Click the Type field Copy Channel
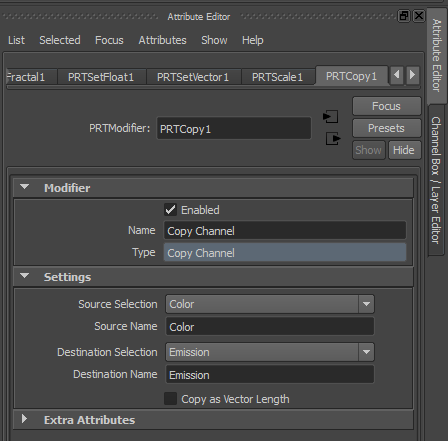The height and width of the screenshot is (441, 448). [x=285, y=252]
